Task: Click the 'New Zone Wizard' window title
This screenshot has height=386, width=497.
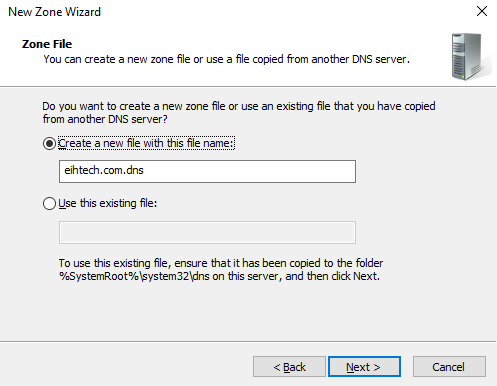Action: point(54,12)
